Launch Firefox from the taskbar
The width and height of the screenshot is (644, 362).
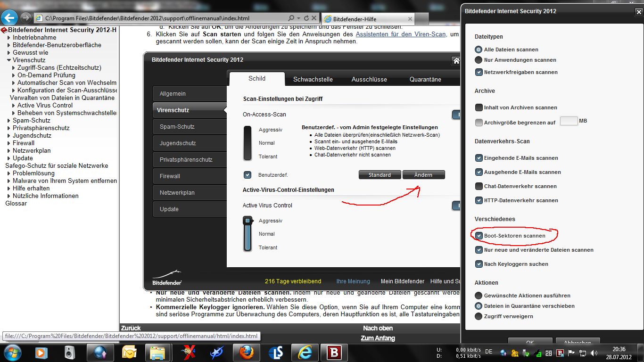(246, 352)
